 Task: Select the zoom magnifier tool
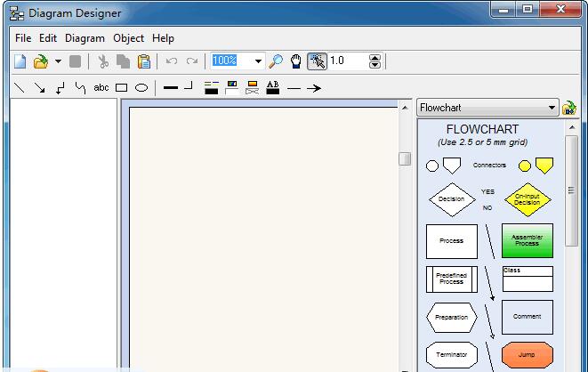click(276, 61)
